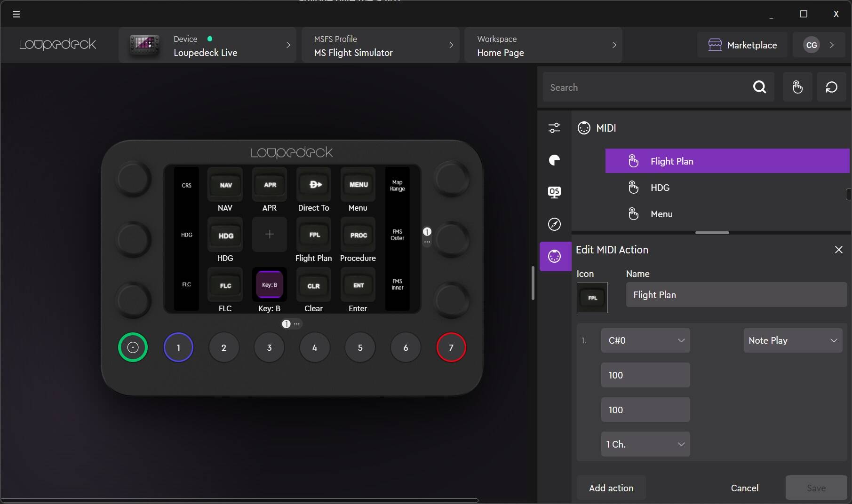Select the Key: B touch button

click(x=270, y=285)
